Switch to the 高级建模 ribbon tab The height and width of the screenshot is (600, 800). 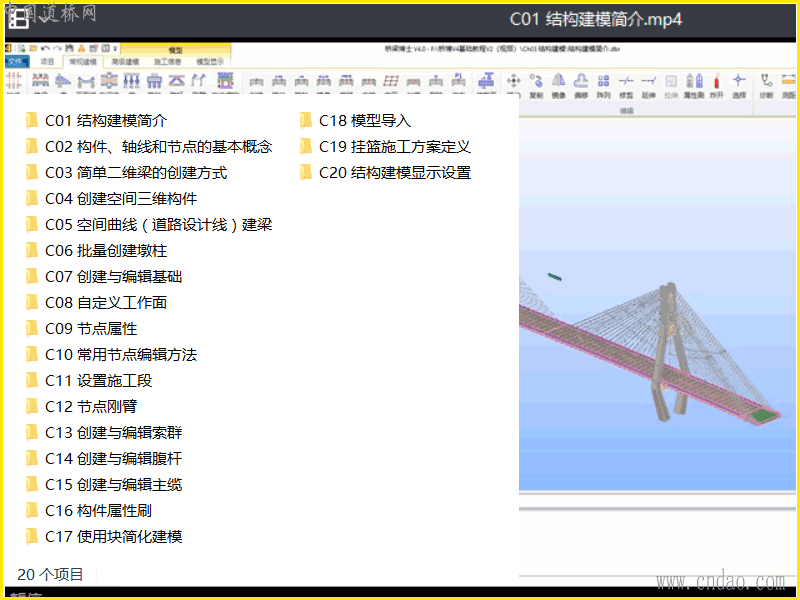pos(126,62)
